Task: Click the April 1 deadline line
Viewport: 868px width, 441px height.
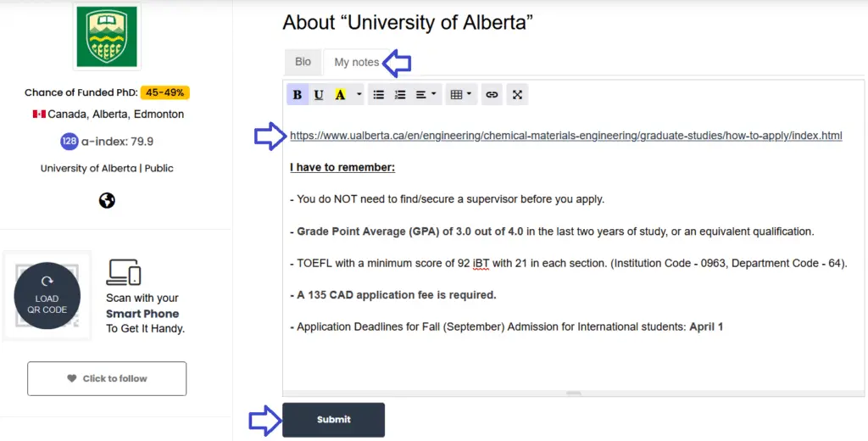Action: (507, 327)
